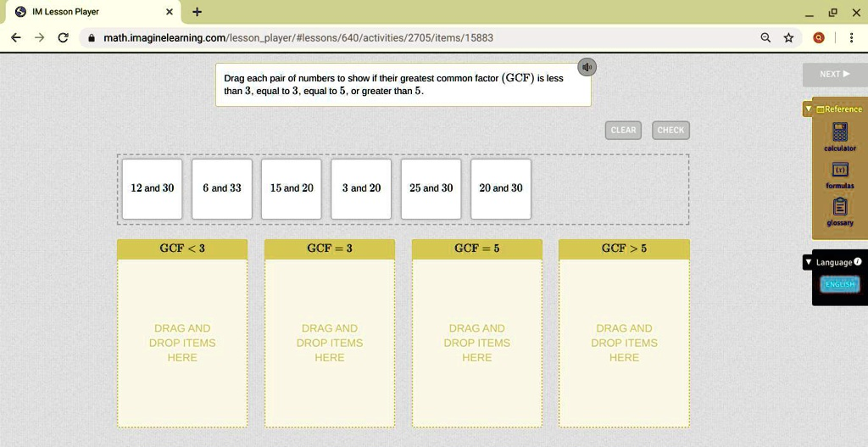This screenshot has width=868, height=447.
Task: Open the Chrome three-dot menu
Action: 850,38
